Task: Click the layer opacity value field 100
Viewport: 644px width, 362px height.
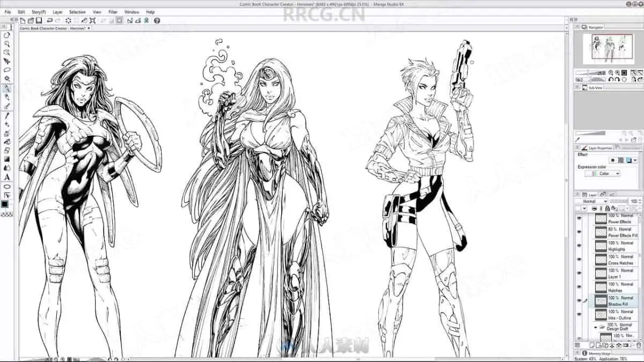Action: click(633, 201)
